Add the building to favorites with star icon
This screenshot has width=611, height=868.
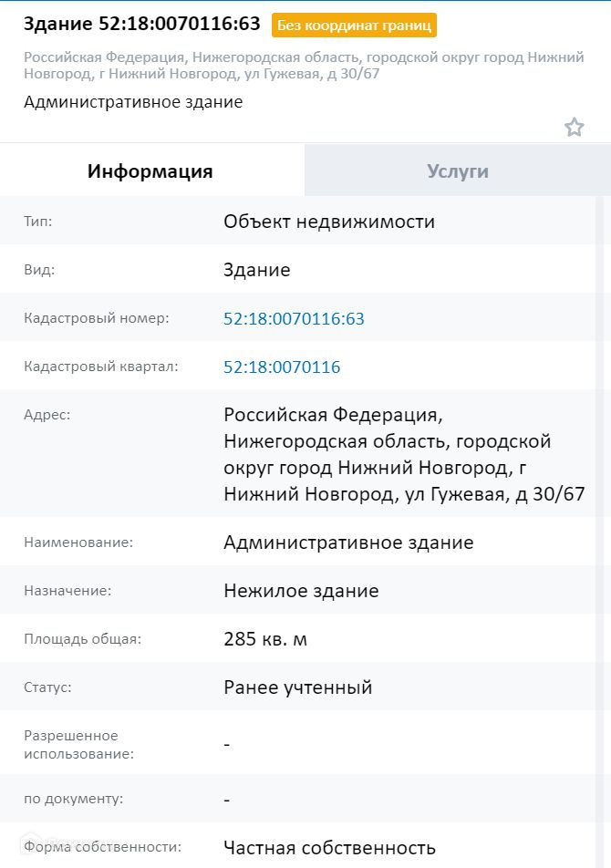click(x=574, y=128)
